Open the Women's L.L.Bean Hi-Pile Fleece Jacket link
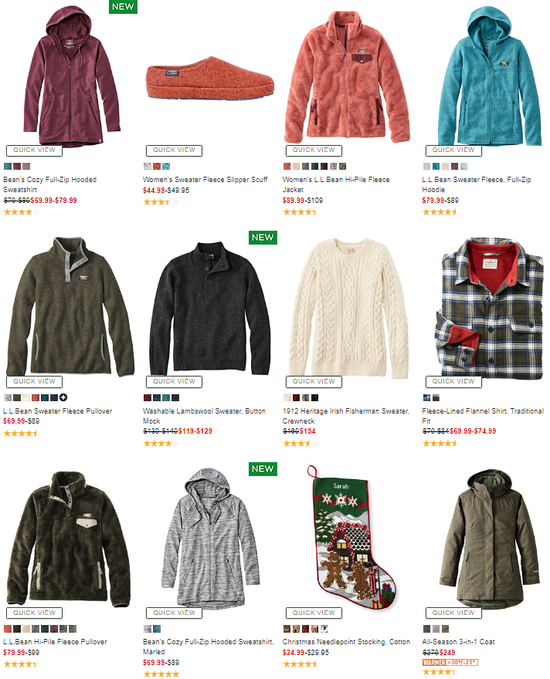 (x=336, y=184)
